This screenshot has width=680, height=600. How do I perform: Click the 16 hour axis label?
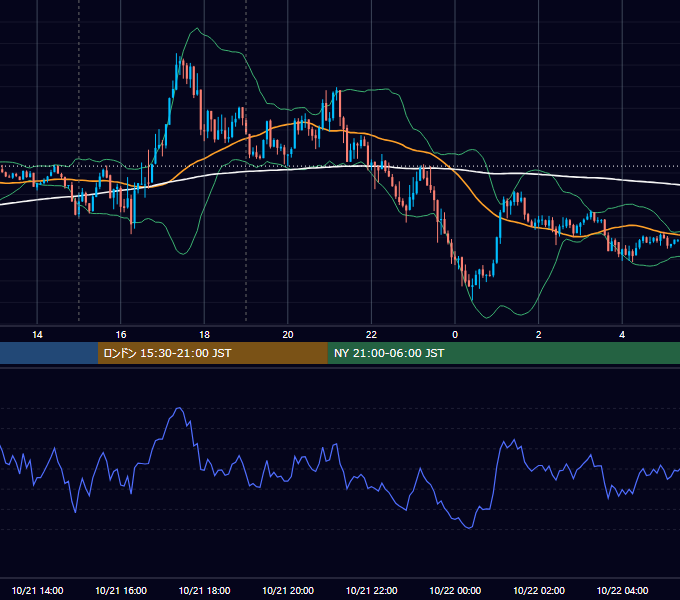[x=121, y=335]
